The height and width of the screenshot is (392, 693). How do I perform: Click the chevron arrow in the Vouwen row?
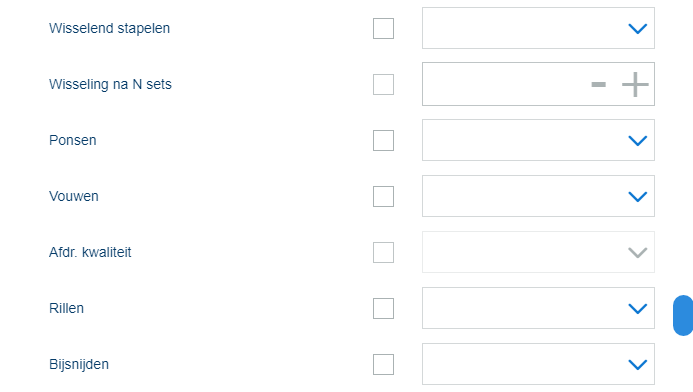click(x=638, y=197)
